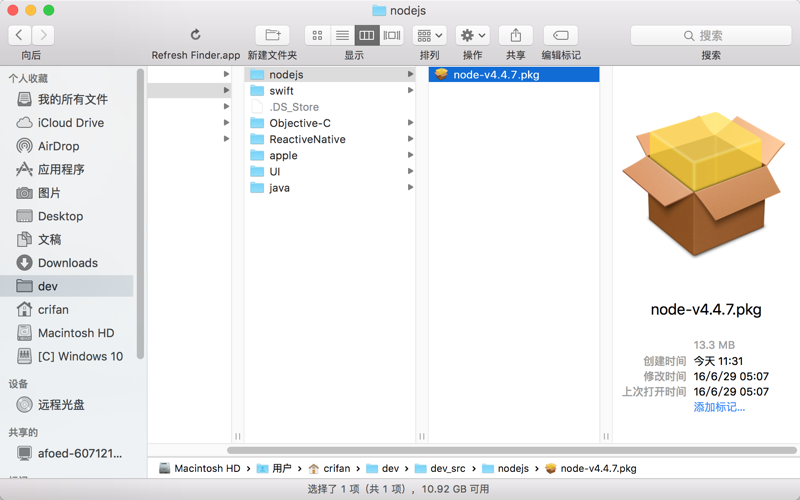The width and height of the screenshot is (800, 500).
Task: Switch to Cover Flow view
Action: [x=392, y=35]
